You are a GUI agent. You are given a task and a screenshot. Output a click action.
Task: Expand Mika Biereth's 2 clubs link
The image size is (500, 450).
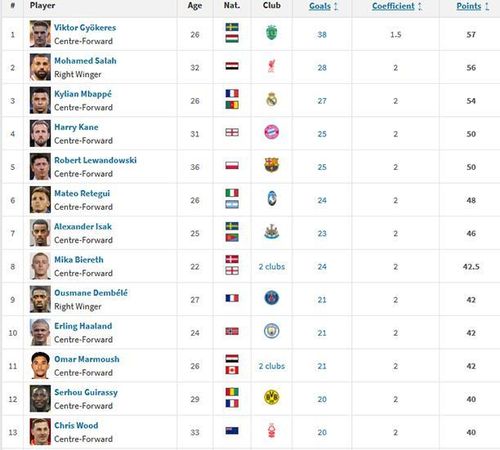point(272,267)
